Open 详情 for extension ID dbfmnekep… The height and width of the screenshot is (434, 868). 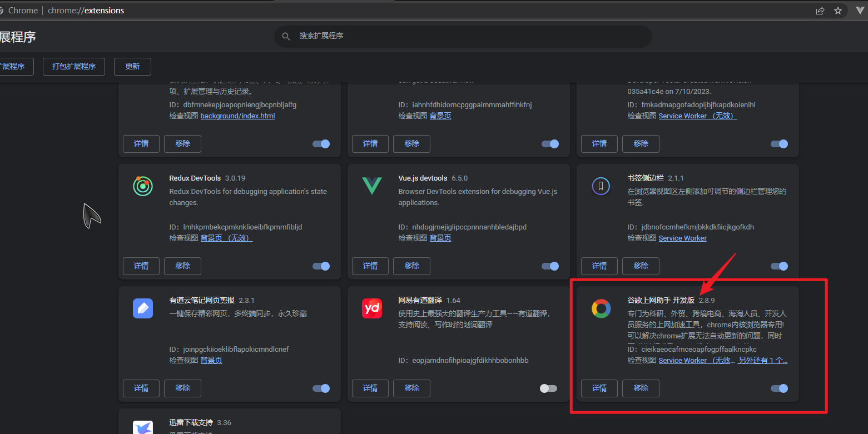click(x=141, y=143)
